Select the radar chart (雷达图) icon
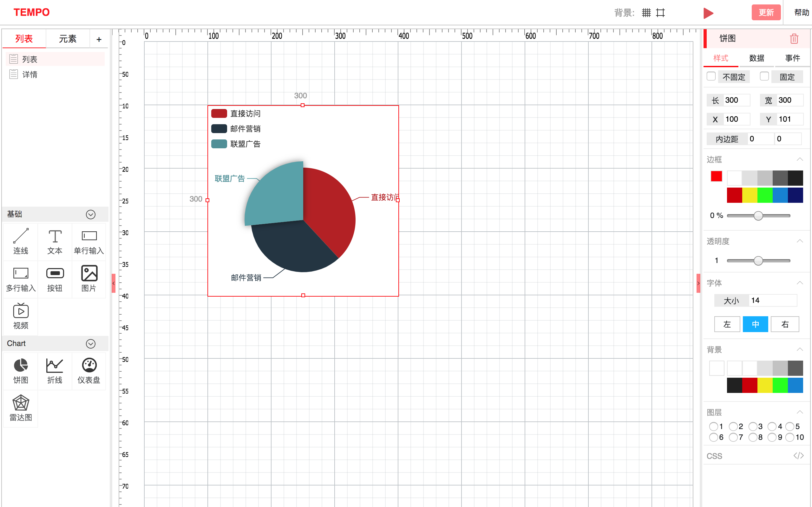Image resolution: width=812 pixels, height=507 pixels. point(21,403)
